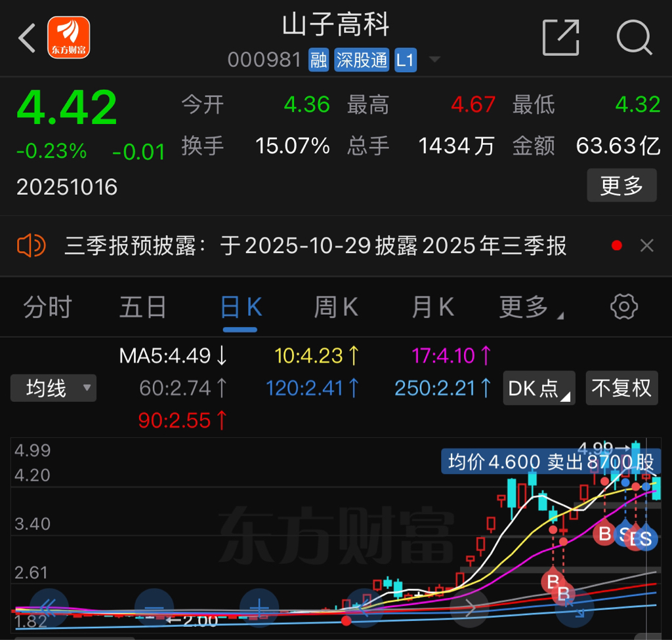Open the 东方财富 app logo icon

(x=68, y=37)
